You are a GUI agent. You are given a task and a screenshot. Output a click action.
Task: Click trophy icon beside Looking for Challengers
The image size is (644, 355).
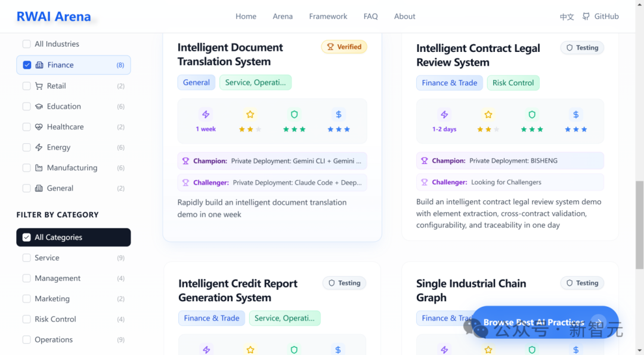point(425,182)
